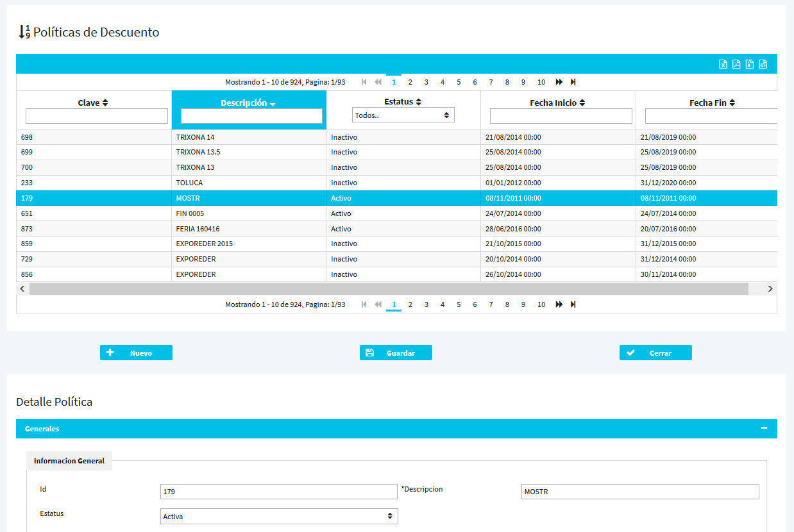This screenshot has height=532, width=794.
Task: Open the Estatus filter dropdown (Todos..)
Action: [403, 115]
